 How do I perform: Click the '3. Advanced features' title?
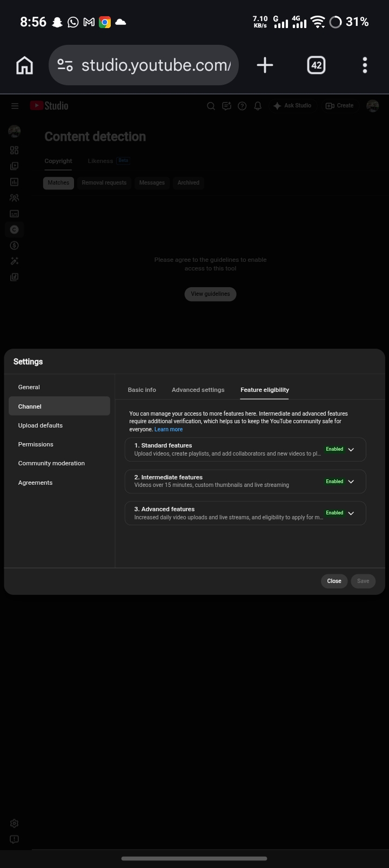(x=164, y=509)
